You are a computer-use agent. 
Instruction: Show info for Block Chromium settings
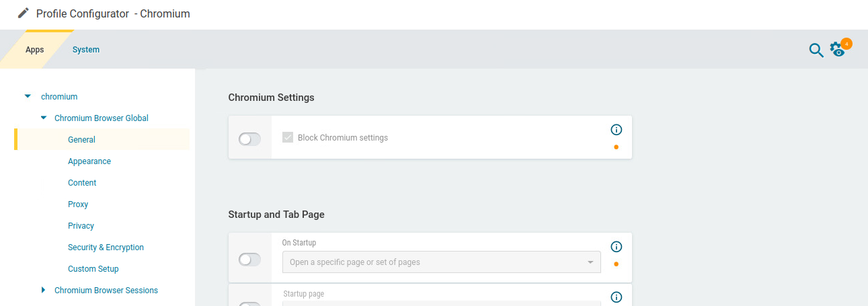(617, 130)
